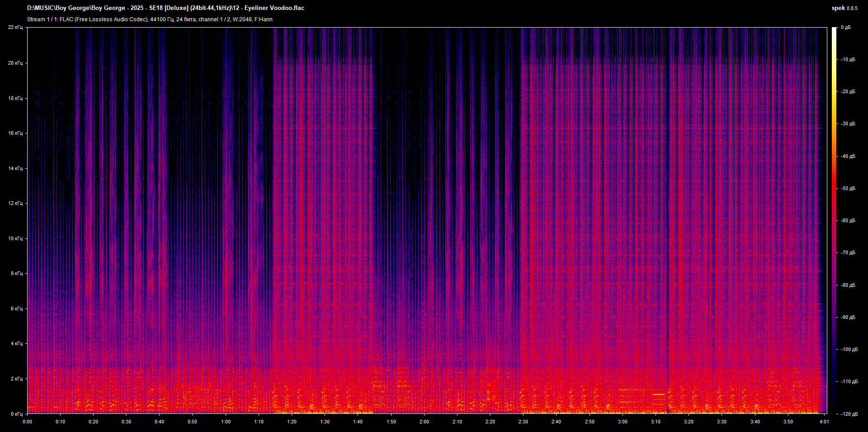Select the 2 кГц frequency label
The image size is (868, 432).
(x=17, y=379)
